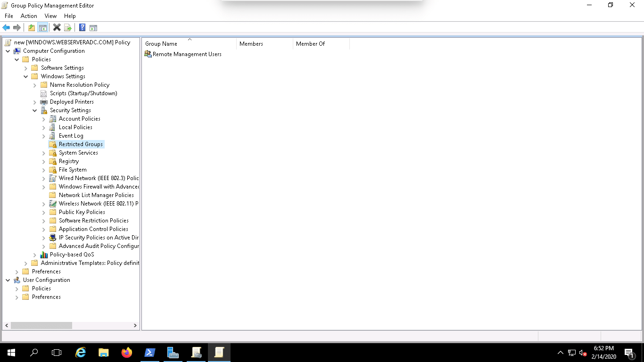Launch Firefox from the taskbar

pyautogui.click(x=126, y=353)
